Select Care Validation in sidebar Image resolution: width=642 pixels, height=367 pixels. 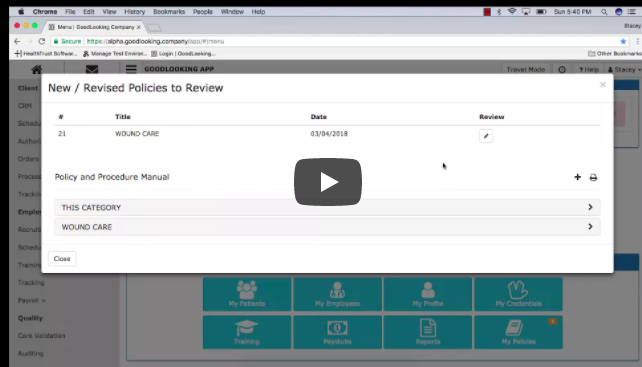coord(41,335)
